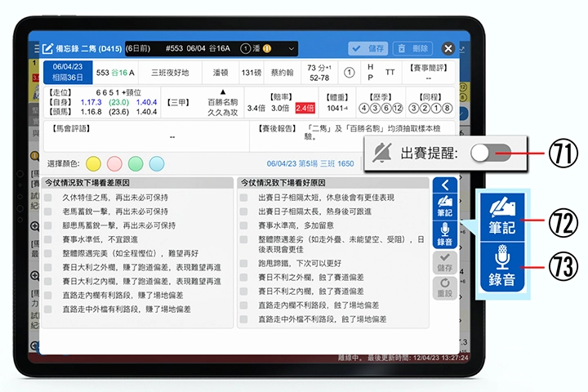
Task: Click the 儲存 button in the blue header
Action: 367,48
